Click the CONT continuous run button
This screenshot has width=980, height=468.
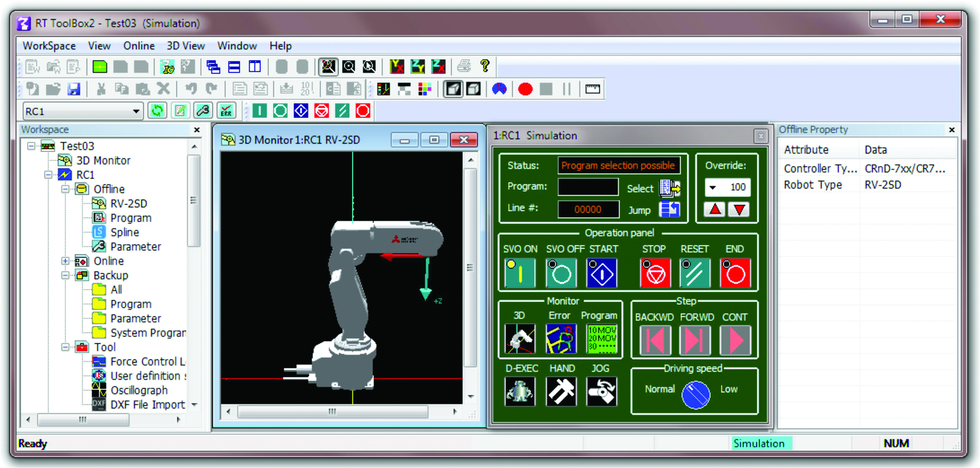click(735, 340)
